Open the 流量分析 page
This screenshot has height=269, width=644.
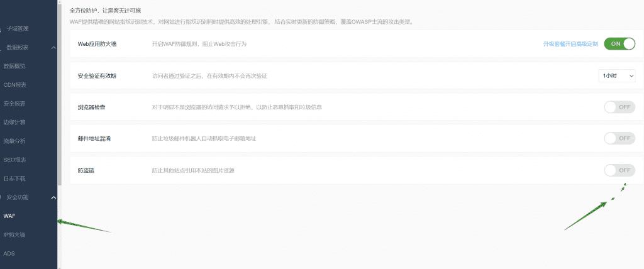[14, 141]
